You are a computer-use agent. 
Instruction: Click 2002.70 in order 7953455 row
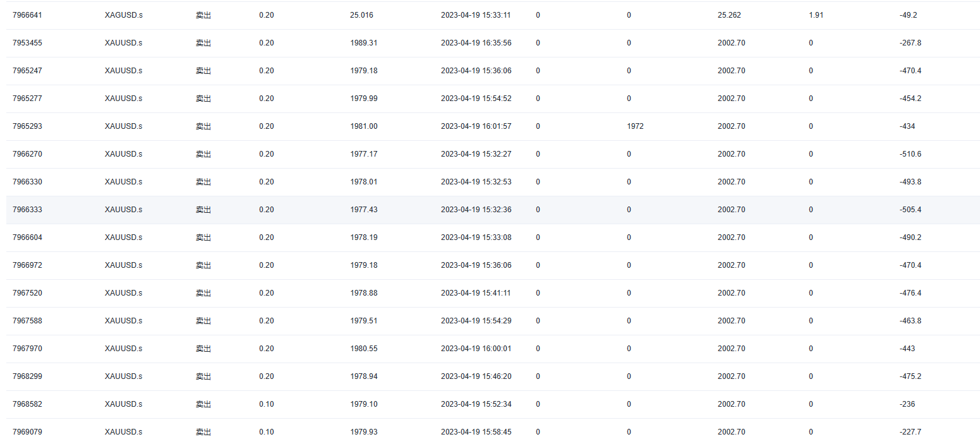pos(732,43)
